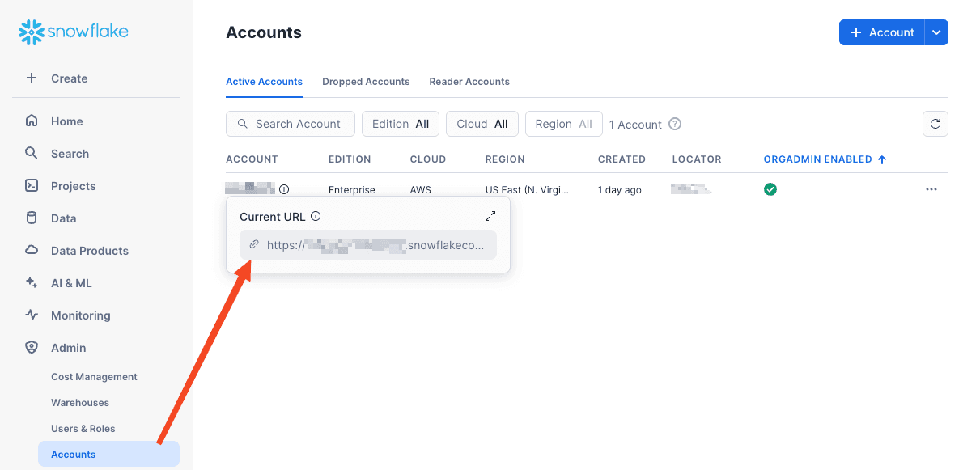Expand the Current URL popup
The height and width of the screenshot is (470, 980).
pos(490,216)
